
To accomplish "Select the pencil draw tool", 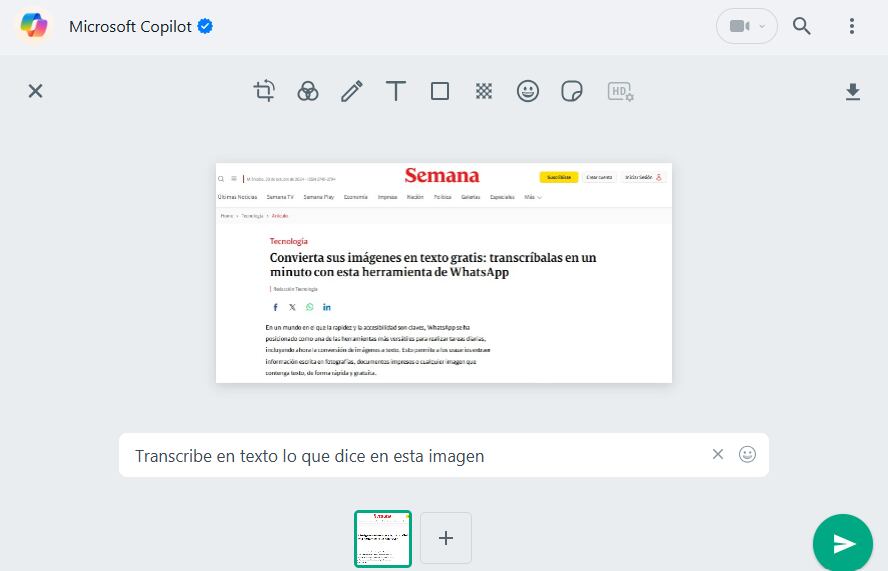I will pyautogui.click(x=352, y=91).
